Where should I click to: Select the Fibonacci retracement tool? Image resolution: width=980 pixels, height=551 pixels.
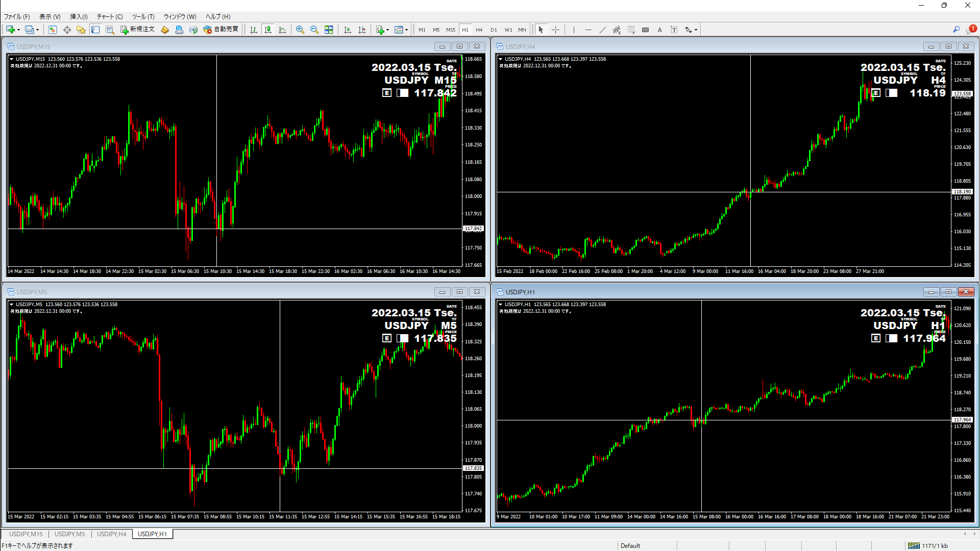point(631,30)
